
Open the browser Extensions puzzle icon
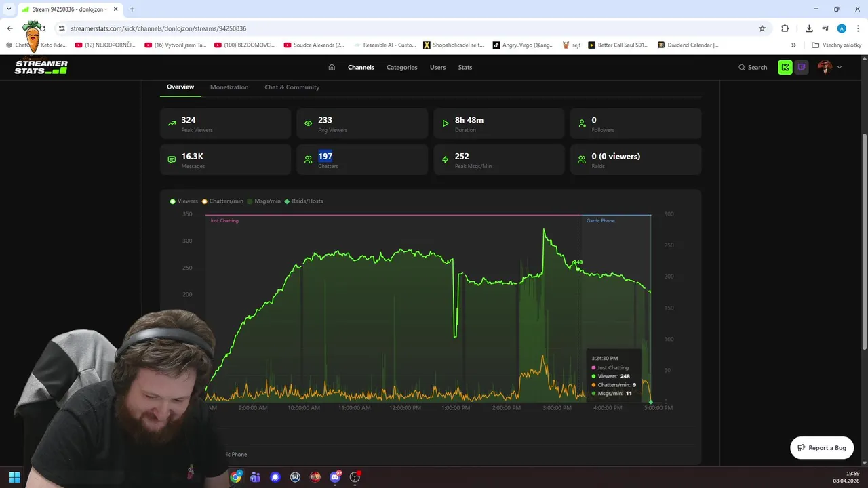[785, 28]
